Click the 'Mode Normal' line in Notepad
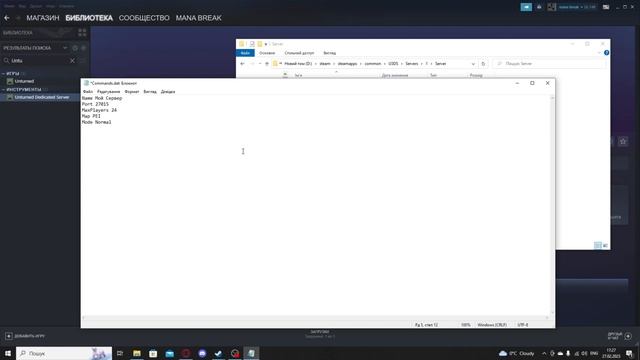Screen dimensions: 640x360 click(96, 122)
